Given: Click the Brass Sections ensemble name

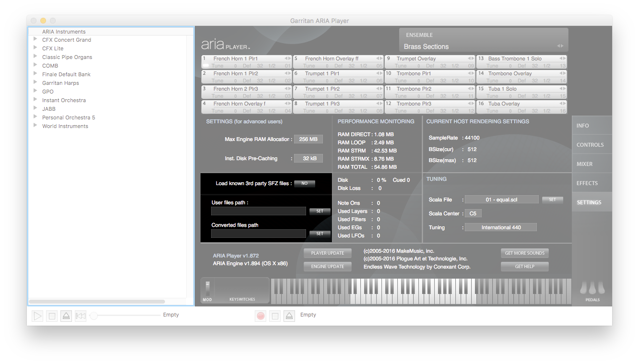Looking at the screenshot, I should (426, 47).
